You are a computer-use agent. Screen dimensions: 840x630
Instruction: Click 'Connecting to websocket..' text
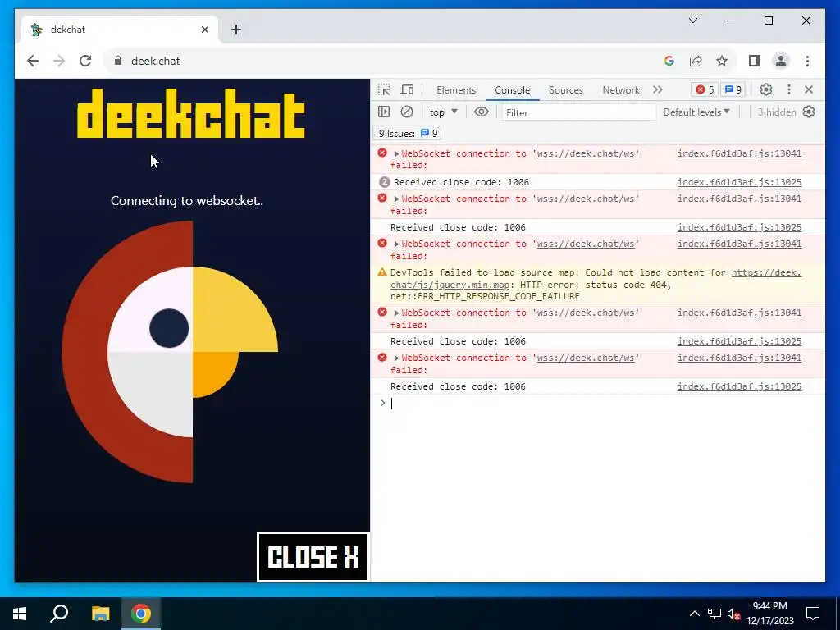(187, 201)
